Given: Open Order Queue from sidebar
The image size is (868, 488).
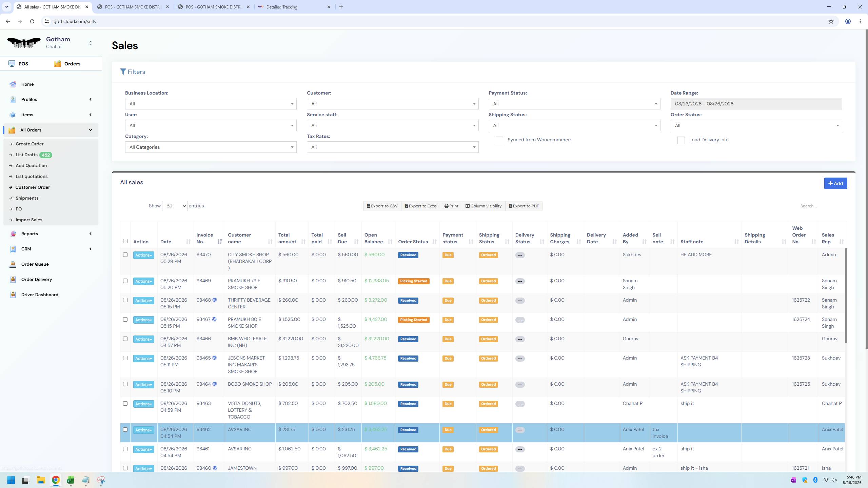Looking at the screenshot, I should [35, 264].
